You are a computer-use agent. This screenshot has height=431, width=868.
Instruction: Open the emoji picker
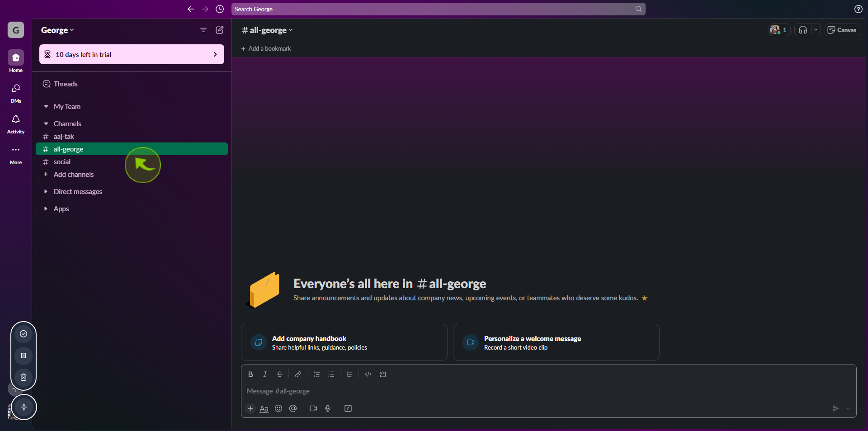[x=278, y=409]
